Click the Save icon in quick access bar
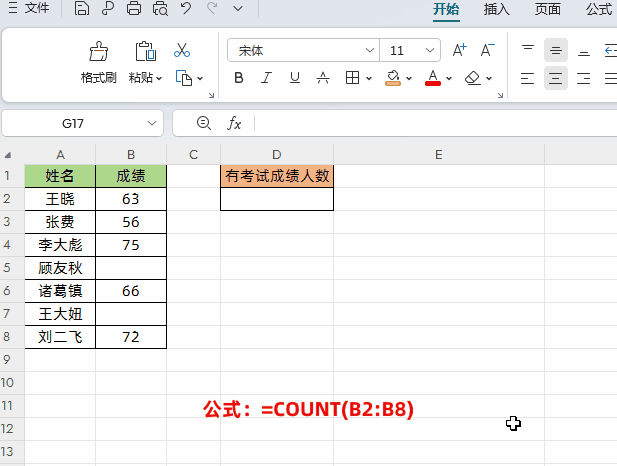Viewport: 617px width, 466px height. (82, 10)
